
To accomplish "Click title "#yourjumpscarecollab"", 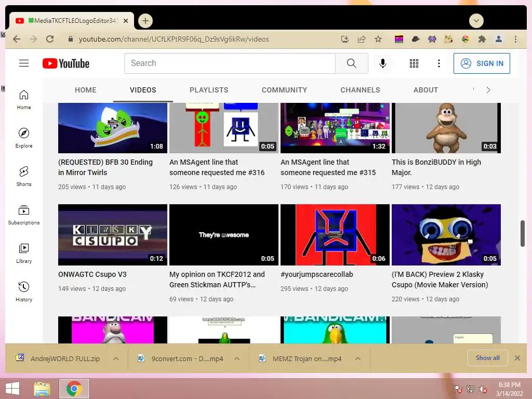I will pos(316,274).
